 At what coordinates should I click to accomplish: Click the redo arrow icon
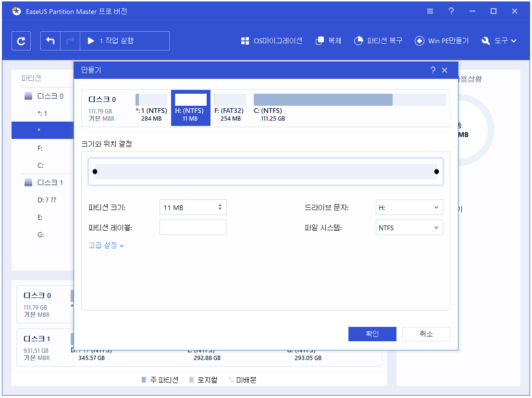[70, 41]
